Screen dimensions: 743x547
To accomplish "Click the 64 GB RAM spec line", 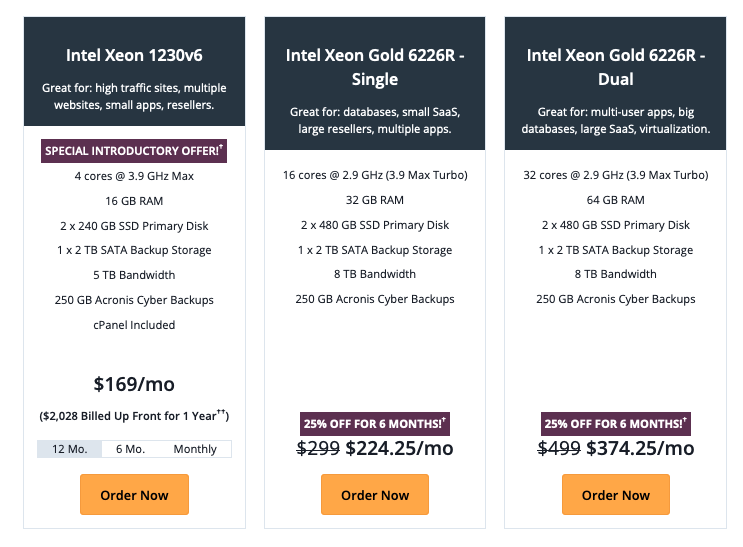I will [x=616, y=200].
